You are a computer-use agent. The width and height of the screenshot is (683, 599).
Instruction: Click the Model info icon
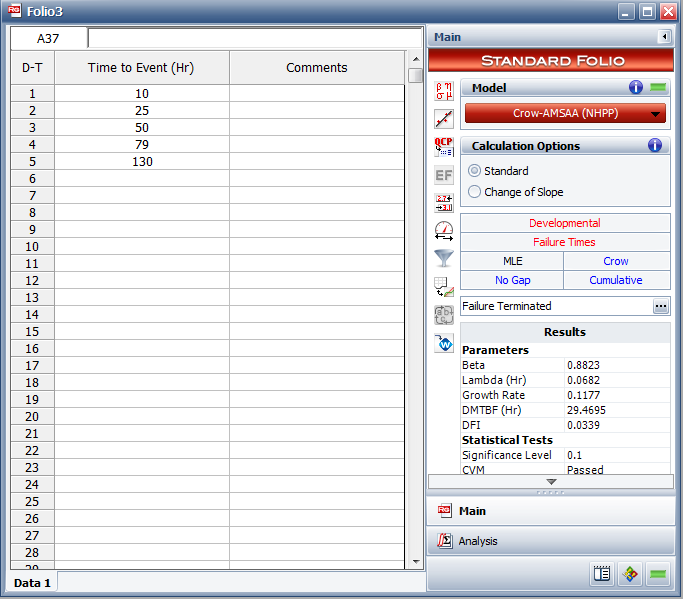636,88
